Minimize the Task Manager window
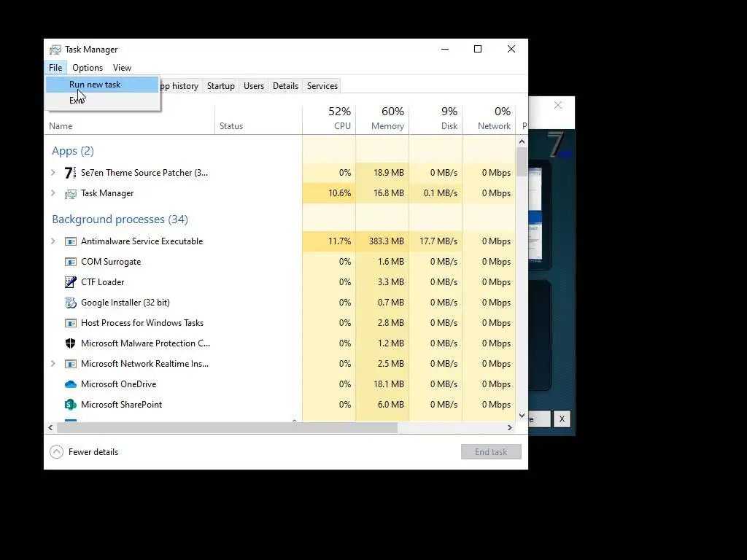Image resolution: width=747 pixels, height=560 pixels. pos(445,49)
